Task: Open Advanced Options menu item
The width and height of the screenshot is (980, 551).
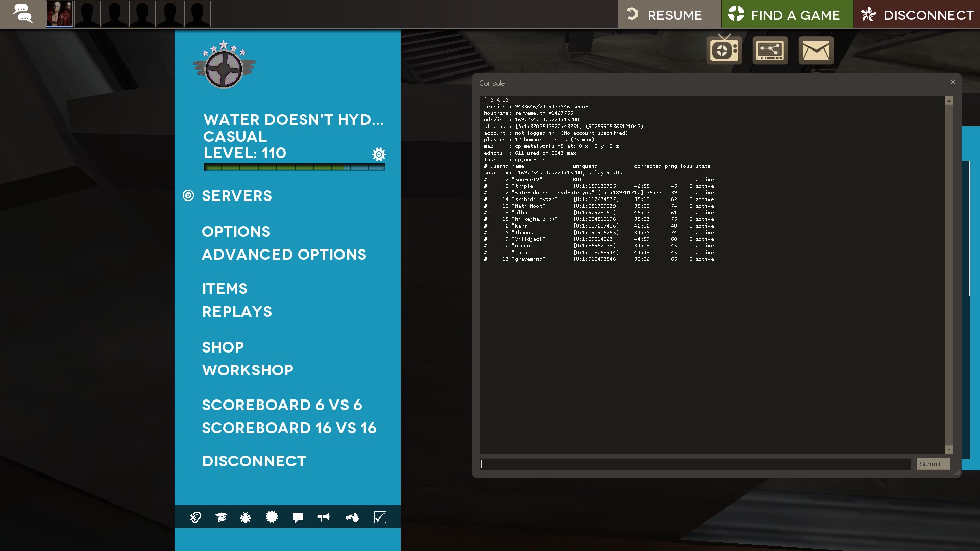Action: [284, 255]
